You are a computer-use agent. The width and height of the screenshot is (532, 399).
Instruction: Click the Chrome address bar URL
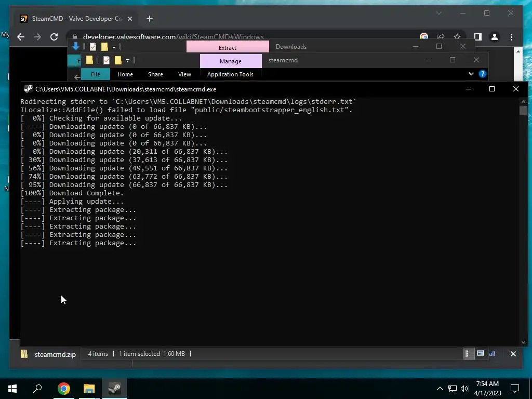pyautogui.click(x=173, y=37)
